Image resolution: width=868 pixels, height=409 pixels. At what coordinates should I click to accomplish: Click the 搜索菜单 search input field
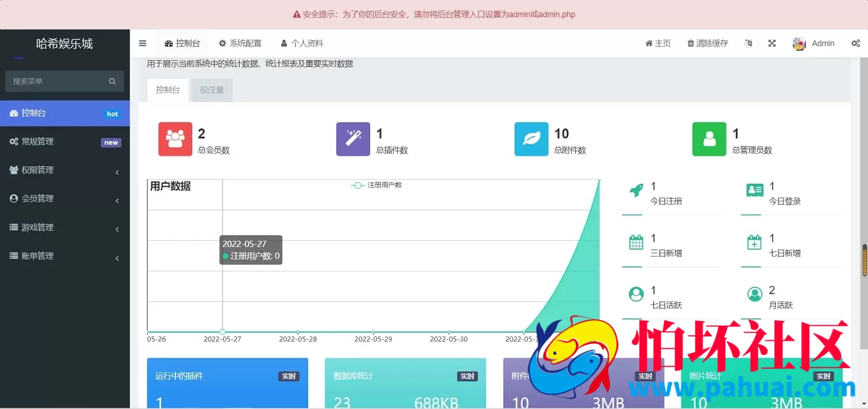59,81
